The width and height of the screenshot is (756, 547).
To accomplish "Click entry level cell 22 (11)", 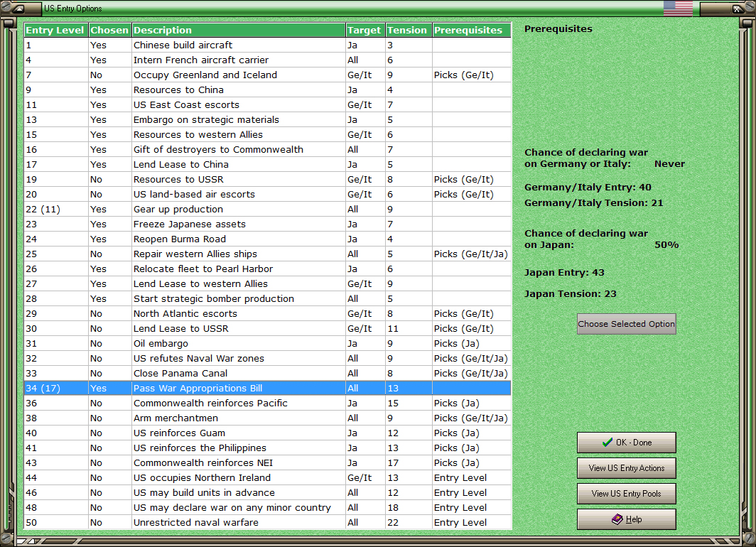I will point(56,209).
